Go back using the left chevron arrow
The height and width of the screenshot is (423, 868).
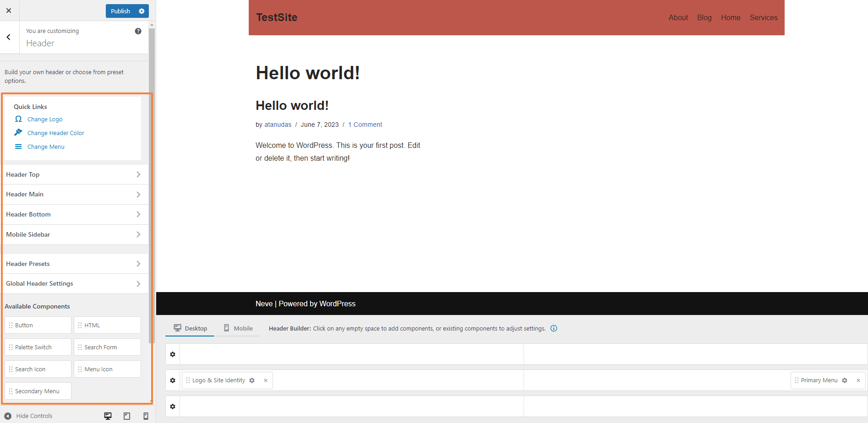tap(9, 37)
